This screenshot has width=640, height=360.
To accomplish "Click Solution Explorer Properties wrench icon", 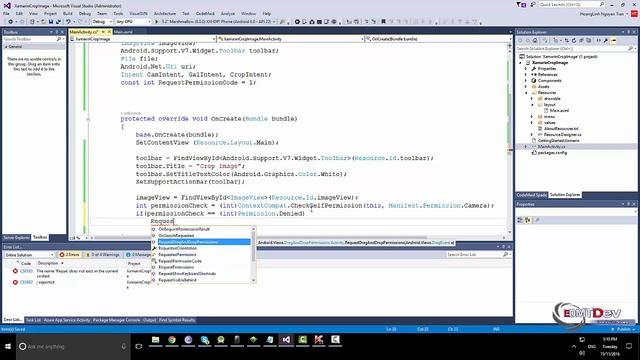I will (x=606, y=40).
